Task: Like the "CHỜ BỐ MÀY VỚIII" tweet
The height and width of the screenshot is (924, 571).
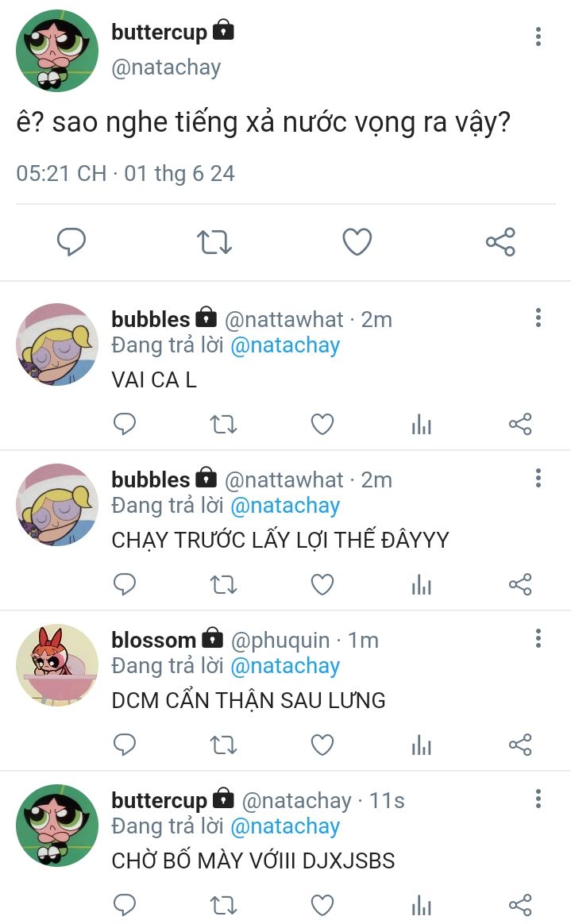Action: pos(322,905)
